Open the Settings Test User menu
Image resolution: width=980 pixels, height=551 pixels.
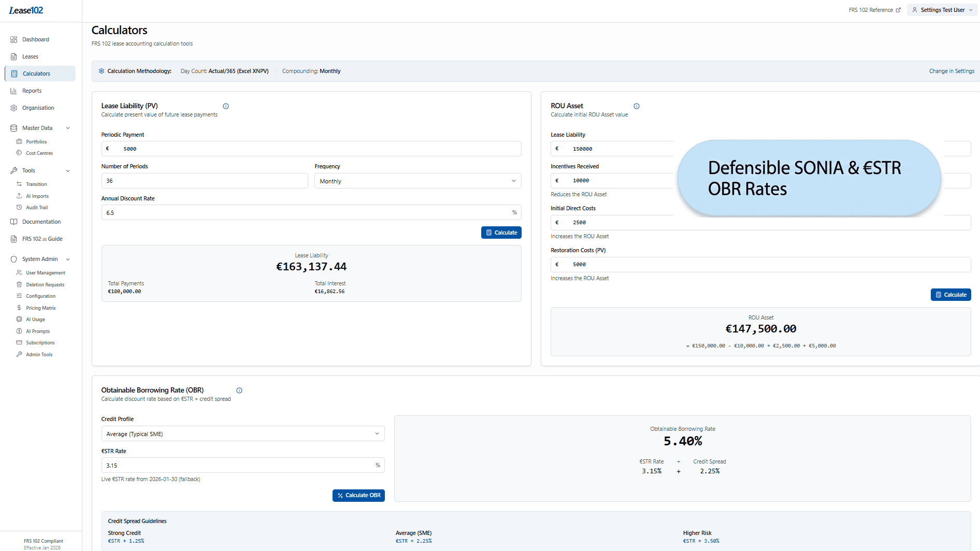[x=942, y=9]
